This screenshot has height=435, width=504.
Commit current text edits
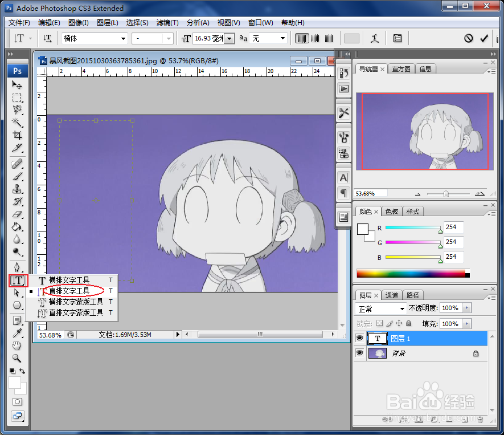click(484, 39)
